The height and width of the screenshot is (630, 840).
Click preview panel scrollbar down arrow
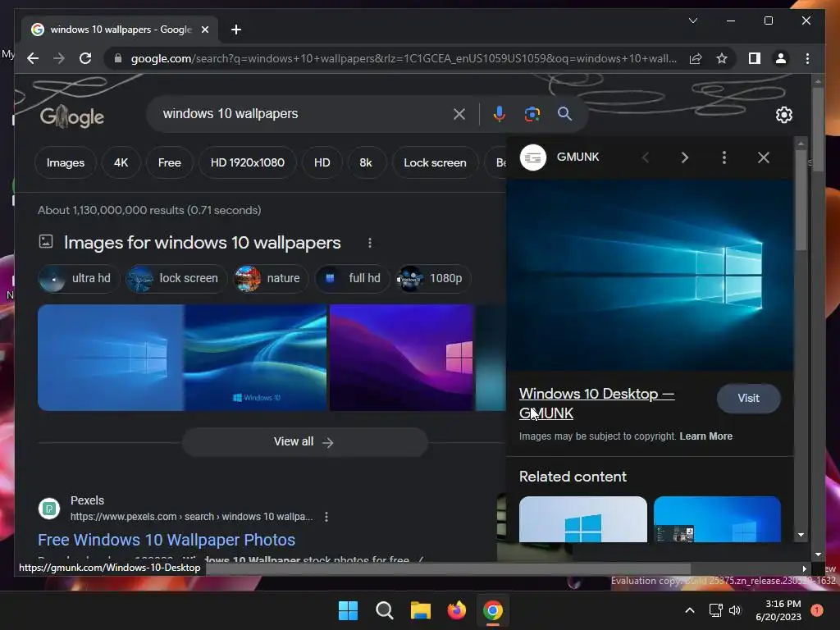(801, 535)
